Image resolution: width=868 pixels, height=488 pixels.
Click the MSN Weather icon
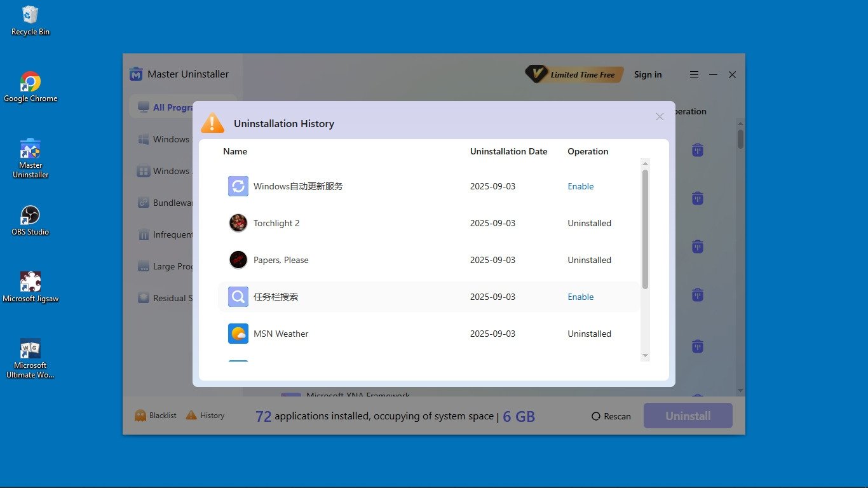(x=238, y=334)
